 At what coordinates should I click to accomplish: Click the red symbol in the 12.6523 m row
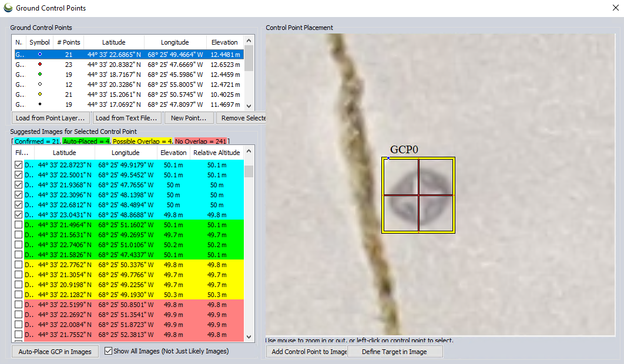tap(40, 64)
